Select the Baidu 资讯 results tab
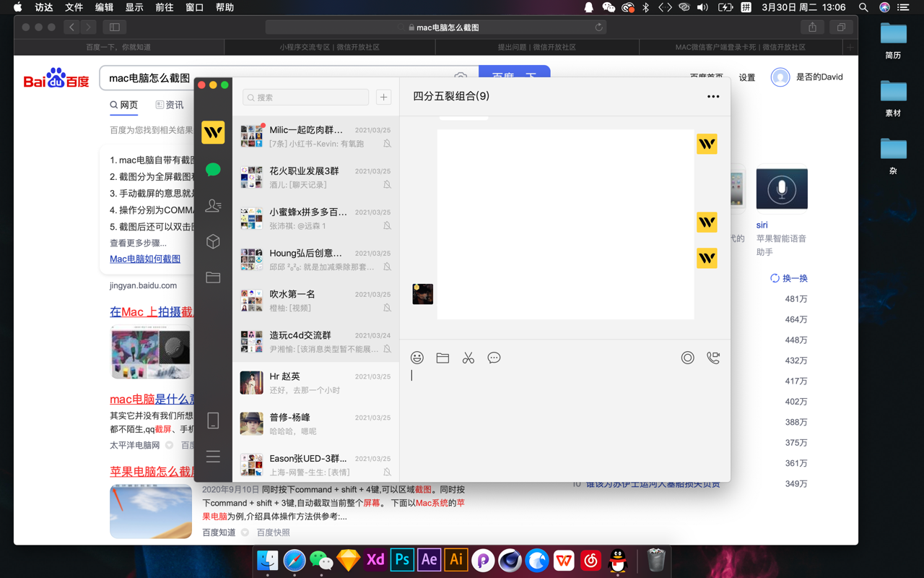924x578 pixels. (x=170, y=105)
